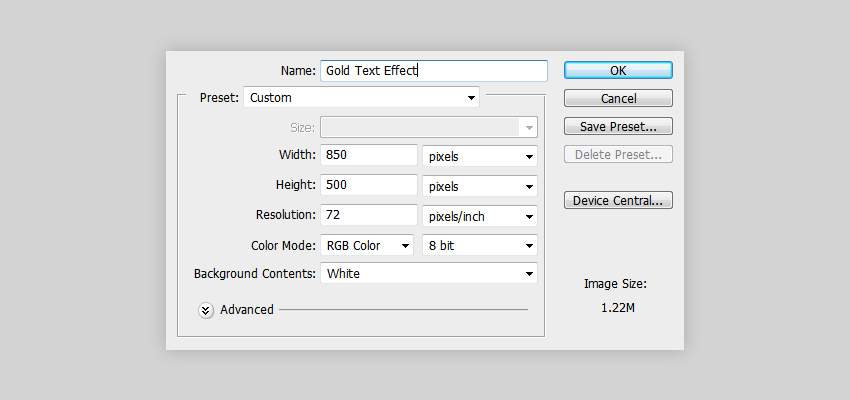Cancel the new document dialog
The height and width of the screenshot is (400, 850).
[618, 98]
